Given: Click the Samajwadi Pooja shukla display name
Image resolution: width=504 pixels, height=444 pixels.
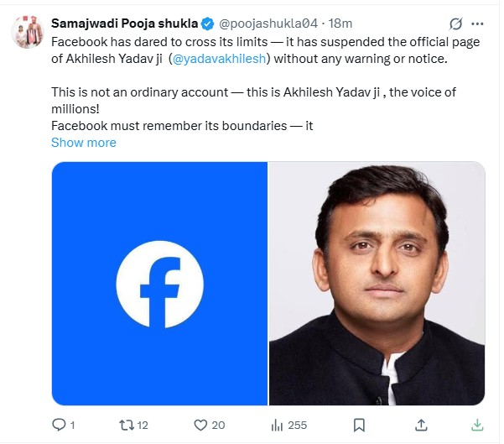Looking at the screenshot, I should [124, 23].
